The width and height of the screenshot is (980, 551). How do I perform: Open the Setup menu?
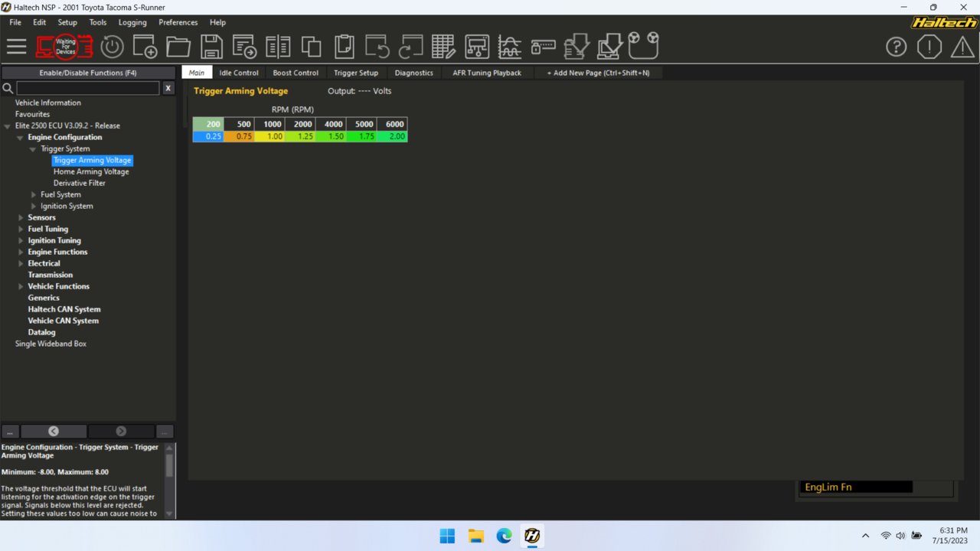click(67, 22)
